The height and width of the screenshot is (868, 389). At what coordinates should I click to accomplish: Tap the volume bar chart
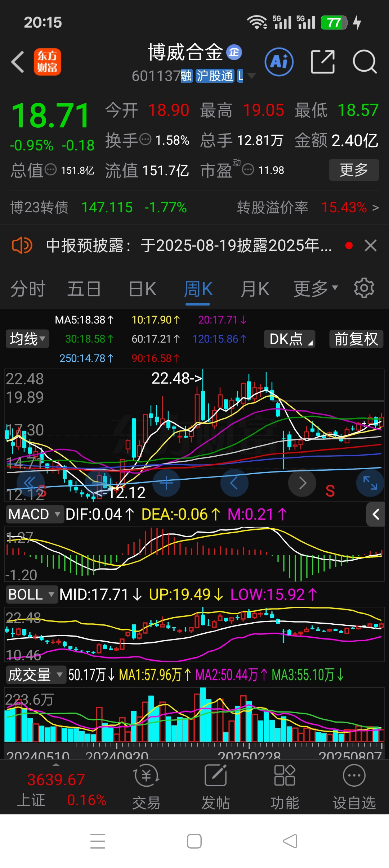(x=194, y=714)
